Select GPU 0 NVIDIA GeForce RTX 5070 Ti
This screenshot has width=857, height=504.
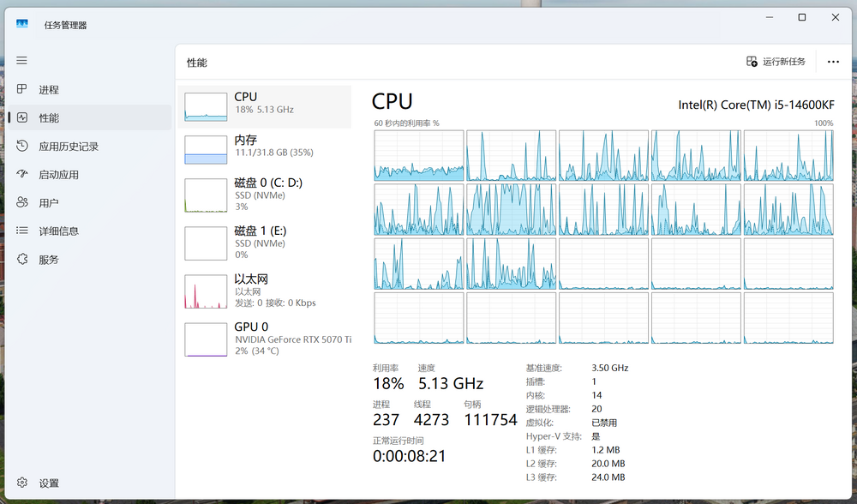point(265,339)
